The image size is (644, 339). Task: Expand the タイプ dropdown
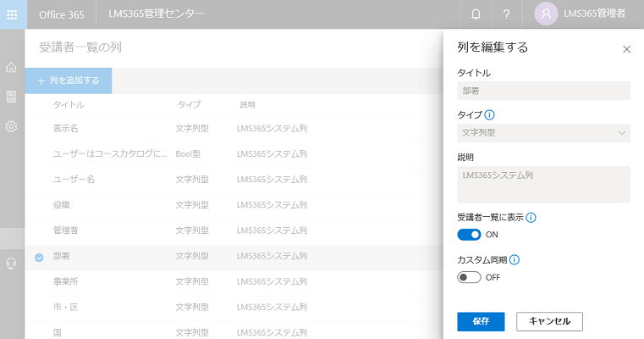pos(543,133)
